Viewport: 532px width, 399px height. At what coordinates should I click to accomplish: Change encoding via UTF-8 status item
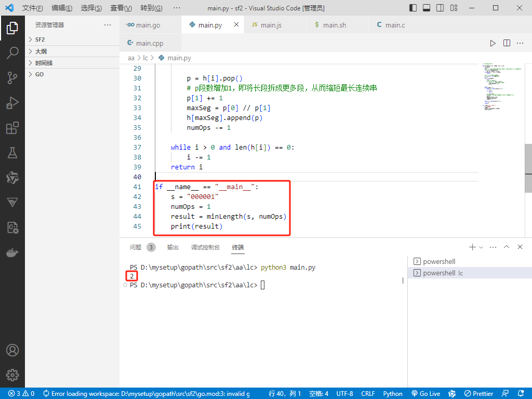344,394
